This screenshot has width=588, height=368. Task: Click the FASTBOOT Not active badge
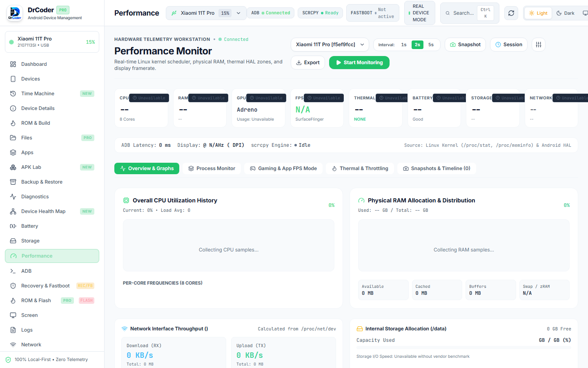point(372,13)
